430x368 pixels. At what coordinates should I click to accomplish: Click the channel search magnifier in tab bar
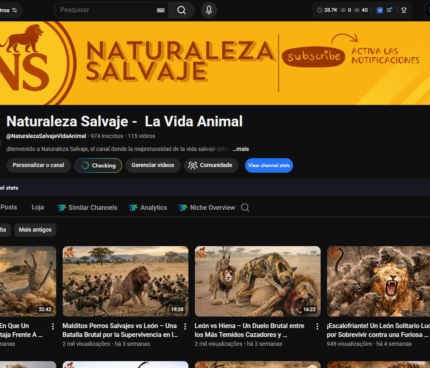245,208
